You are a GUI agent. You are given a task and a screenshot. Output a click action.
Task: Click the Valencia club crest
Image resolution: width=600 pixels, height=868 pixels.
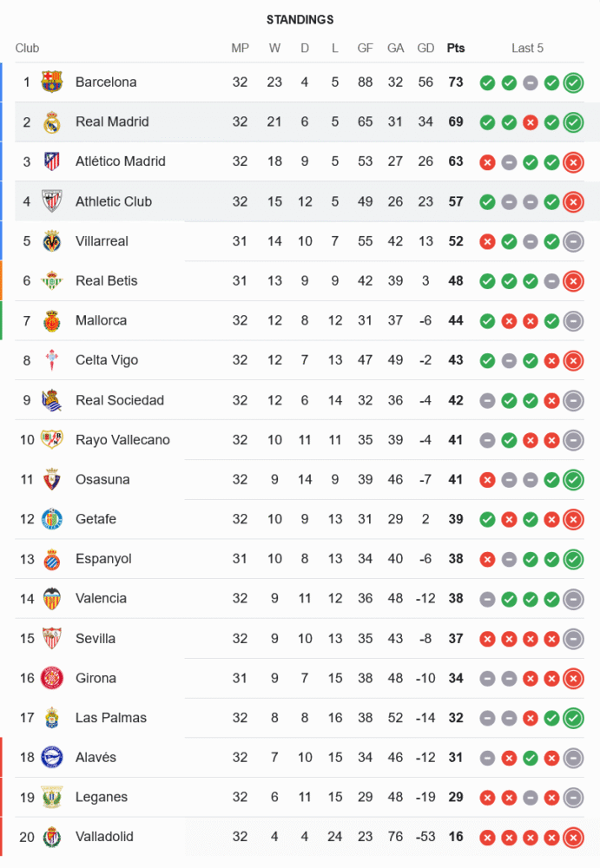(x=52, y=599)
